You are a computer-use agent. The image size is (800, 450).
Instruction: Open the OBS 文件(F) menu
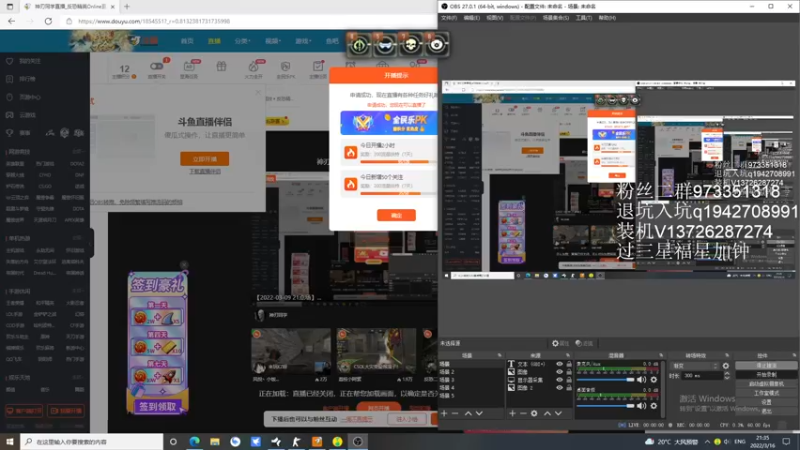449,18
